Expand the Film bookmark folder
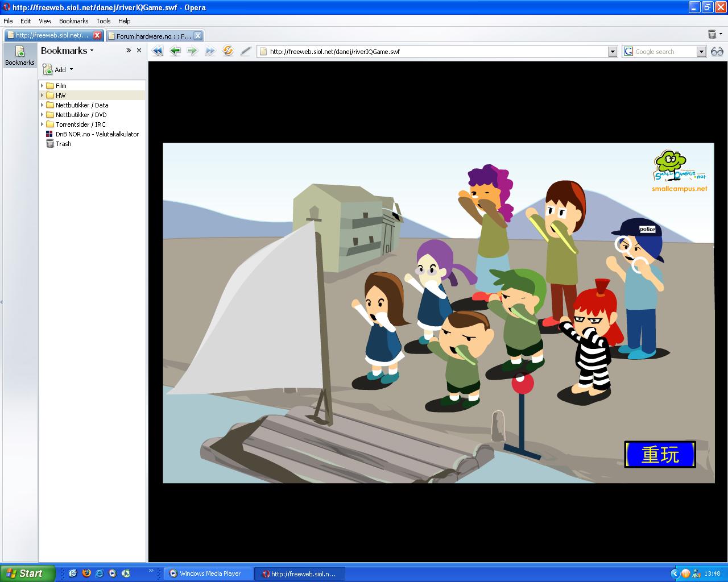Screen dimensions: 728x582 (x=42, y=86)
